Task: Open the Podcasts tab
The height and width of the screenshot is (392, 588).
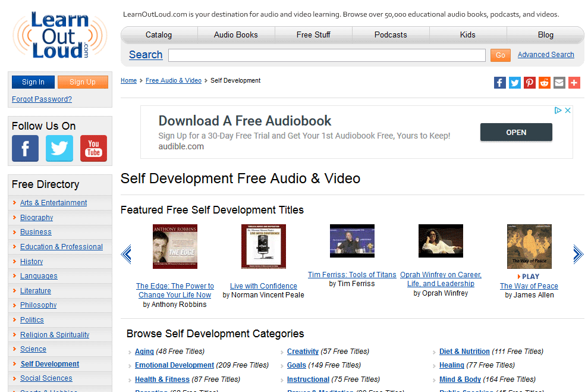Action: (x=391, y=35)
